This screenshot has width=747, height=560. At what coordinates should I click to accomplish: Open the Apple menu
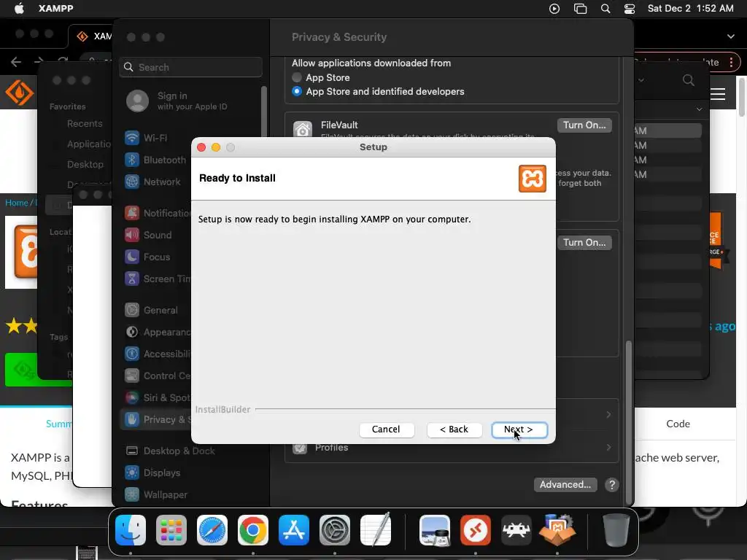pyautogui.click(x=19, y=9)
